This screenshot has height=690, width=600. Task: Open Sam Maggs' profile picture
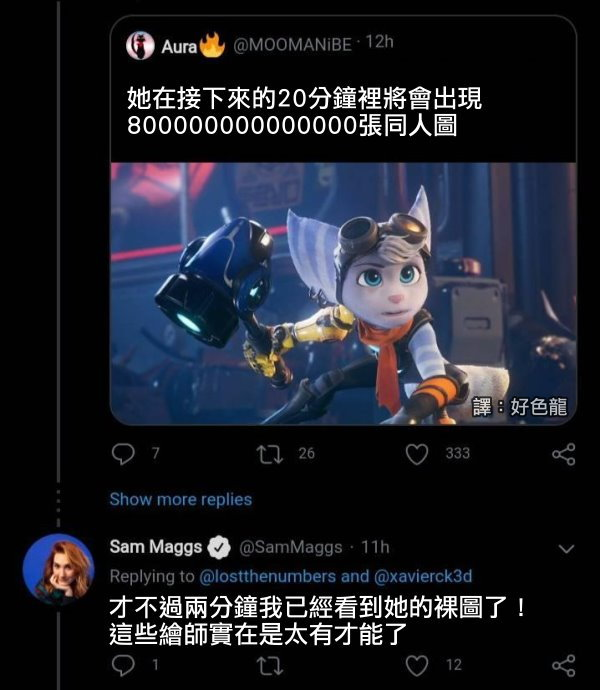point(58,569)
